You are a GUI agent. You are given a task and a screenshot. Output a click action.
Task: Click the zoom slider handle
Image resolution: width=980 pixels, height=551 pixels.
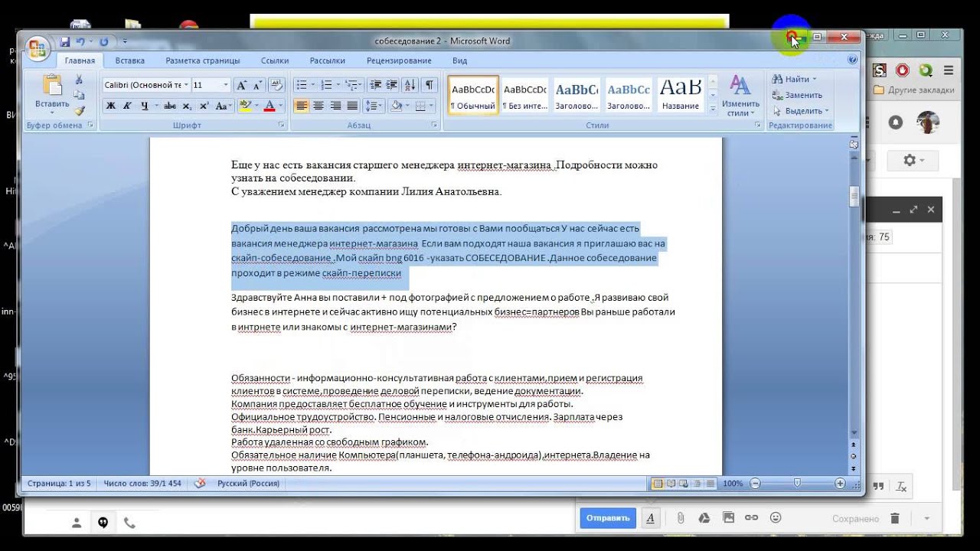[x=797, y=484]
